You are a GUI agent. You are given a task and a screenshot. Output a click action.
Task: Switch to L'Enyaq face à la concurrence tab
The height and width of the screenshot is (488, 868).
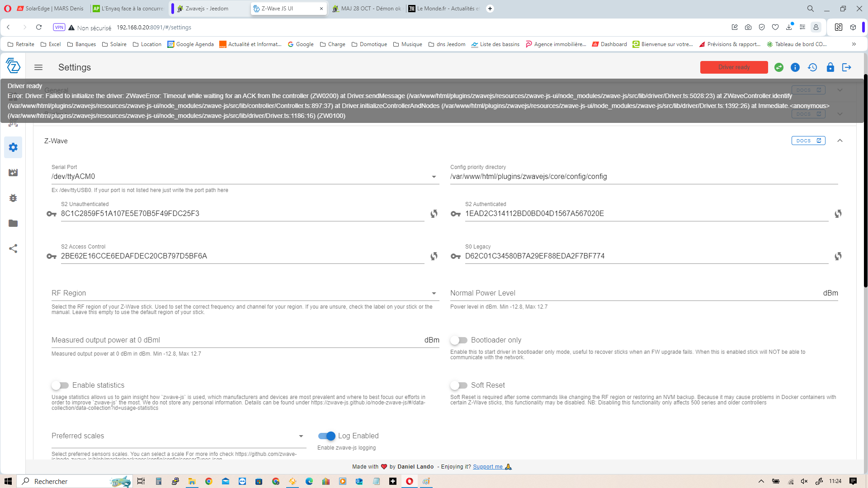[x=127, y=9]
